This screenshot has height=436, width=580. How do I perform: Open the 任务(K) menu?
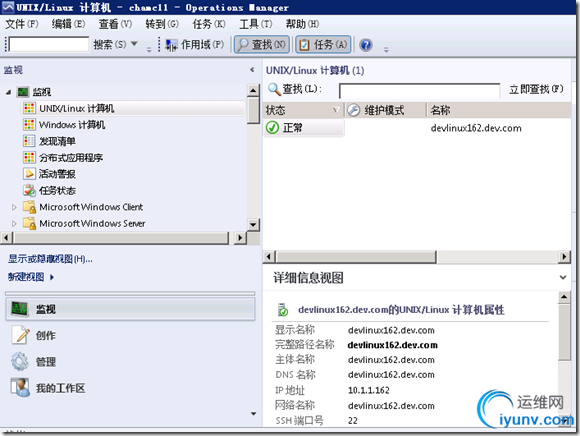tap(209, 24)
